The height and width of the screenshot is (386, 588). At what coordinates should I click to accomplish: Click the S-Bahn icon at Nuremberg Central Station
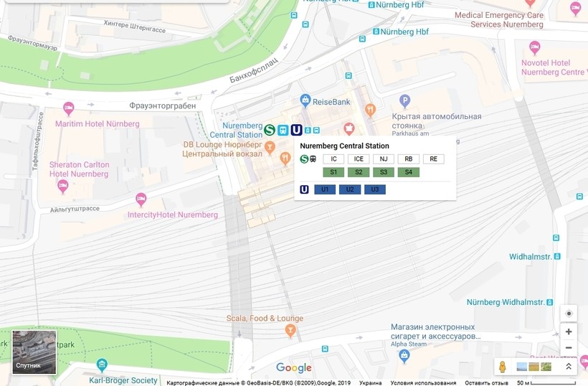(x=270, y=130)
